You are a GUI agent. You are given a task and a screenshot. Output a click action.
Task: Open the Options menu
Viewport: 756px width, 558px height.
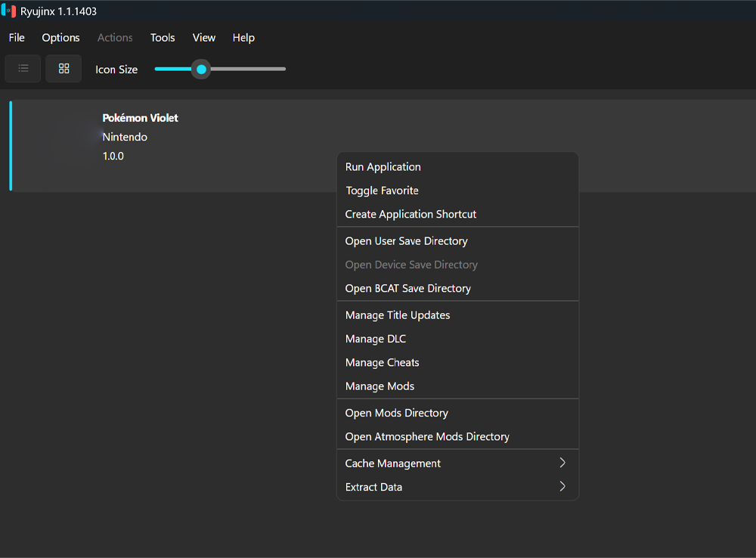(60, 38)
